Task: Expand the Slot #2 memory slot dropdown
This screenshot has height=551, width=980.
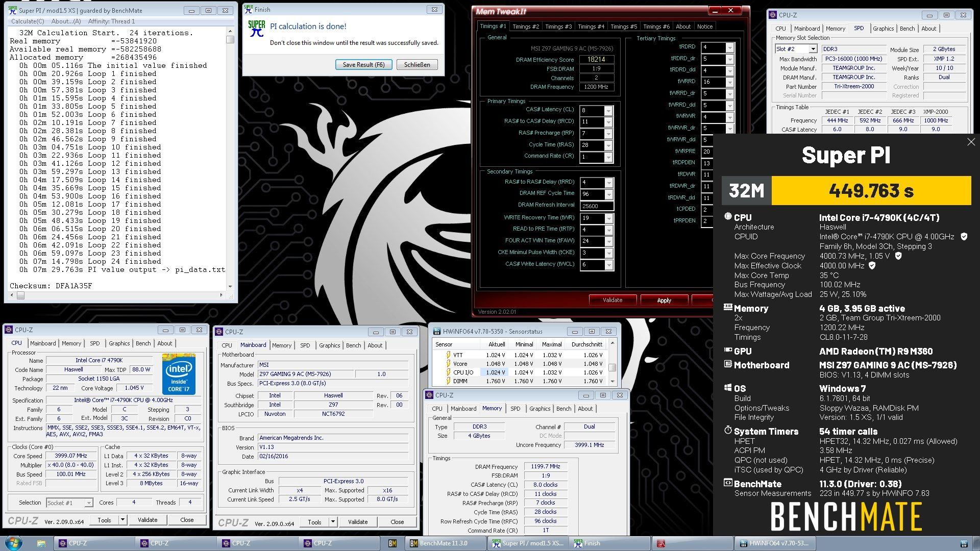Action: pos(813,49)
